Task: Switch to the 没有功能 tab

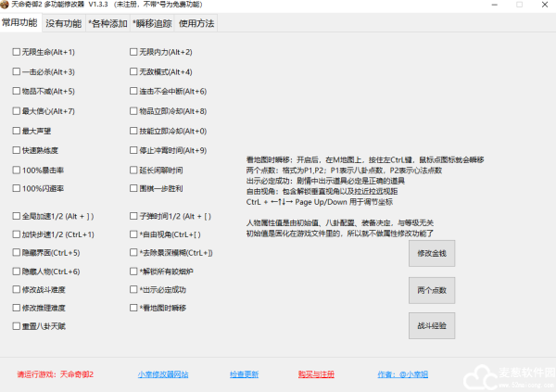Action: tap(64, 22)
